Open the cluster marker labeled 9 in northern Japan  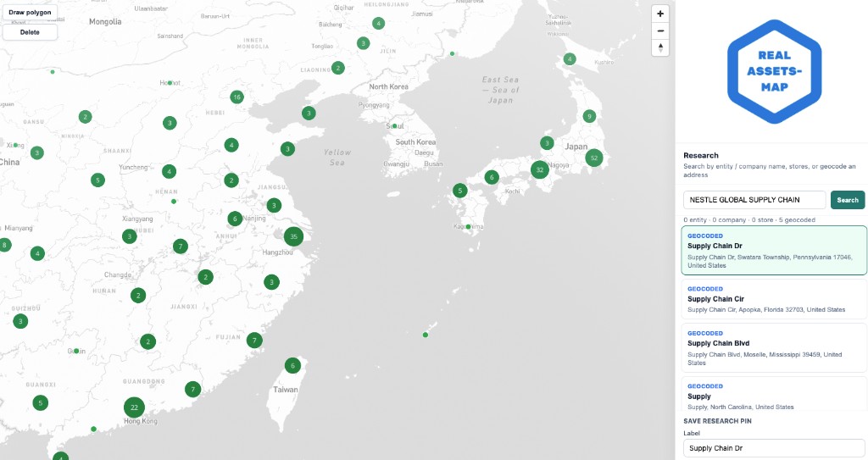click(x=589, y=116)
